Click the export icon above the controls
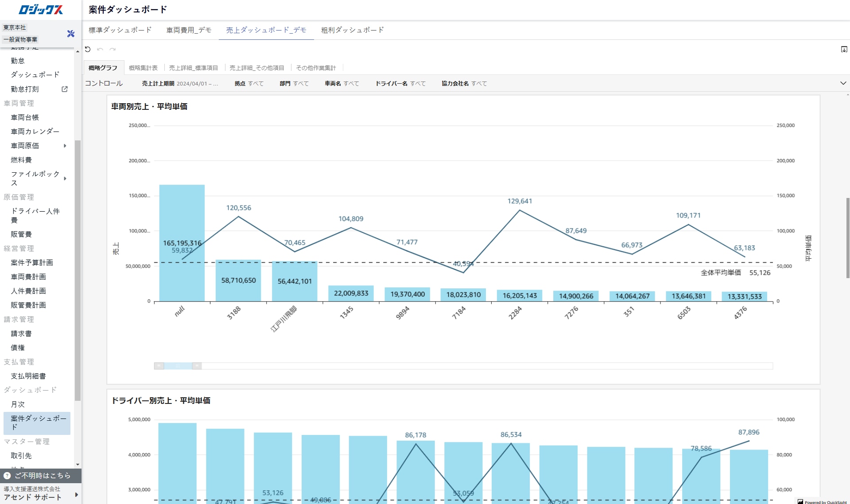Screen dimensions: 850x504 844,49
